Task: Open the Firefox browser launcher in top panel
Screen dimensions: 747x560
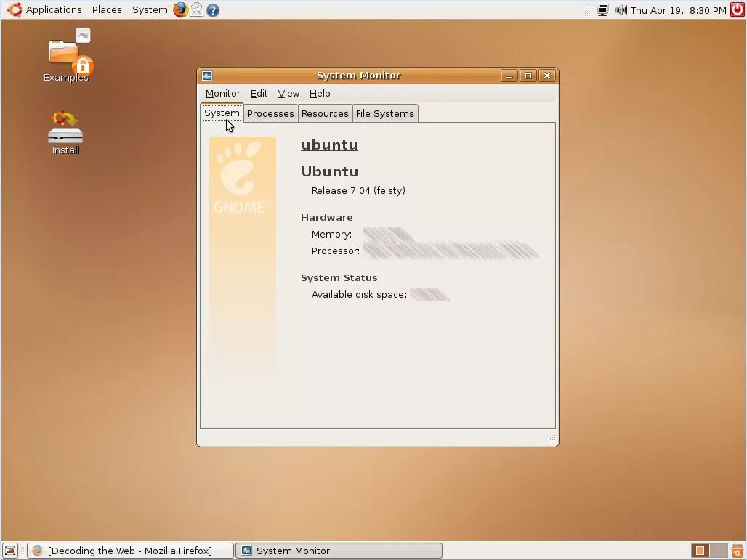Action: click(180, 9)
